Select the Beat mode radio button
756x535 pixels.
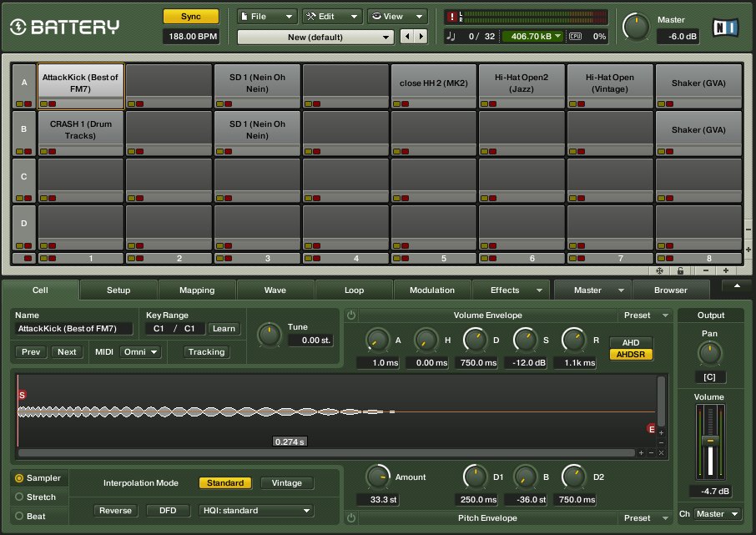point(19,516)
